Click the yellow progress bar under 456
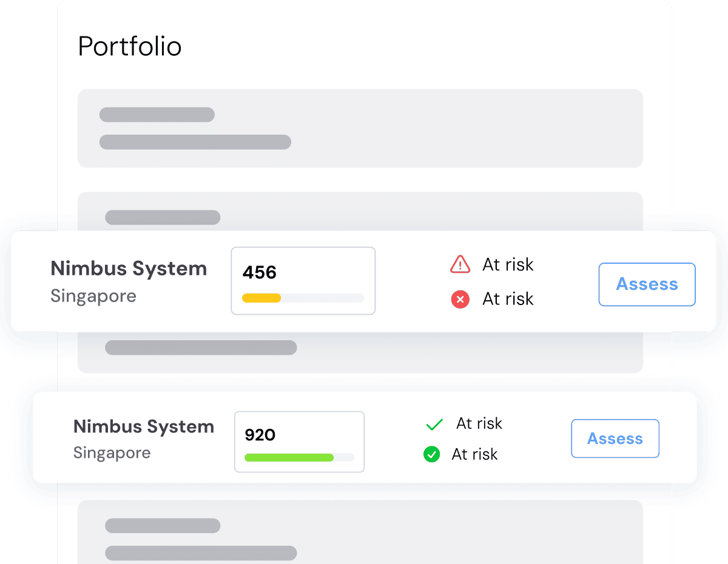Image resolution: width=728 pixels, height=564 pixels. 261,298
